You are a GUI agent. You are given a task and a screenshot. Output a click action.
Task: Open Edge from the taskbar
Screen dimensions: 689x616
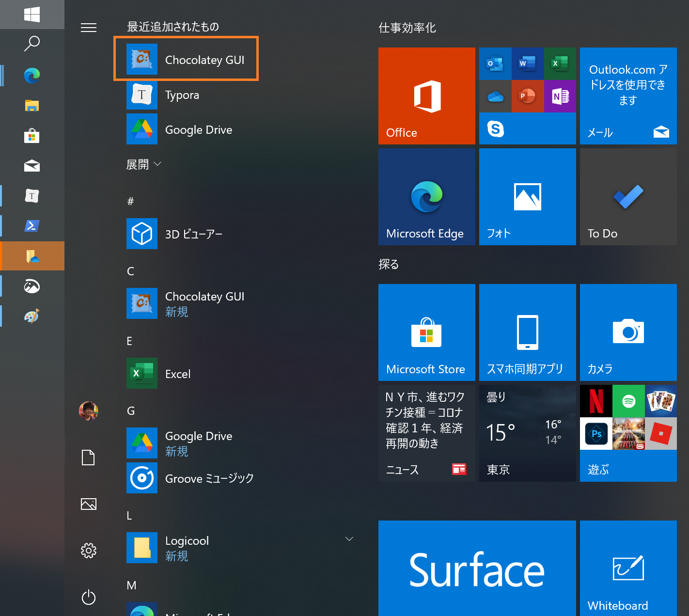click(x=32, y=75)
